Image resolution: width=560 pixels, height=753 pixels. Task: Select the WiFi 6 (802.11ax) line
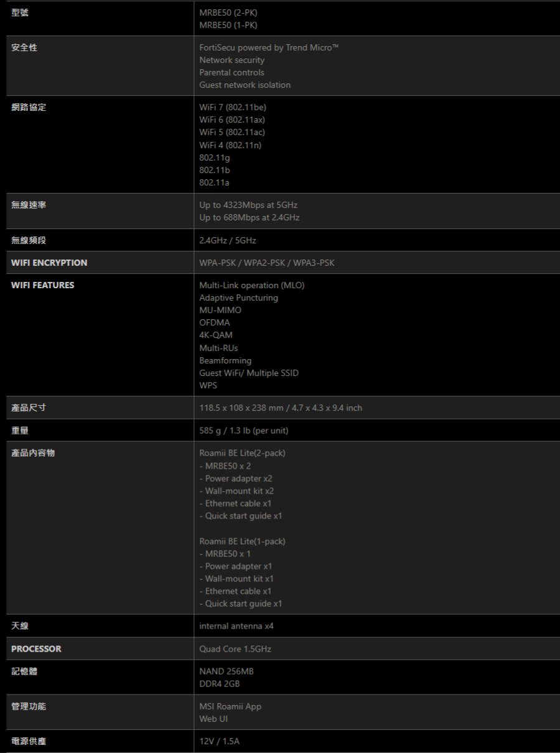pyautogui.click(x=233, y=119)
